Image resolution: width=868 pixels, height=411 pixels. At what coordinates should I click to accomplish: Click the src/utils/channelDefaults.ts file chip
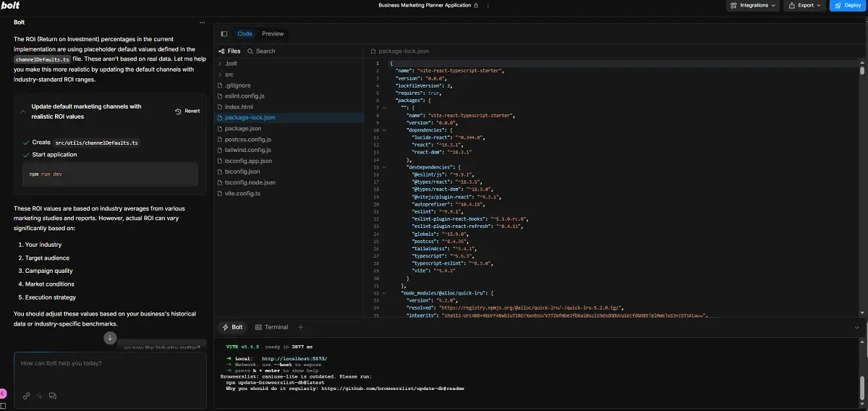[x=96, y=143]
